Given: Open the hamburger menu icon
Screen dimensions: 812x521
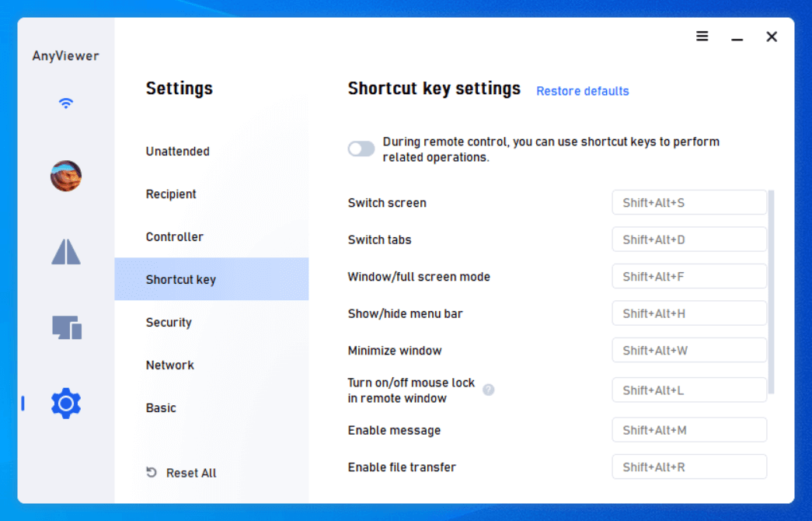Looking at the screenshot, I should click(x=702, y=37).
